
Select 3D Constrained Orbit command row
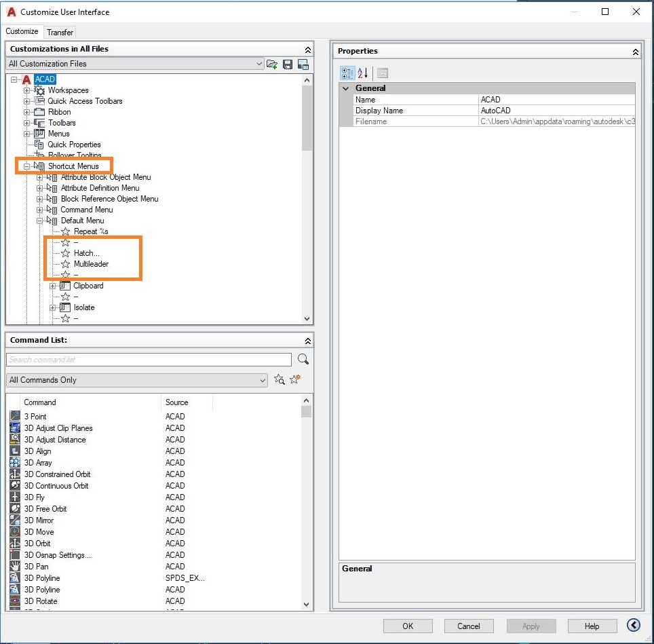tap(57, 474)
